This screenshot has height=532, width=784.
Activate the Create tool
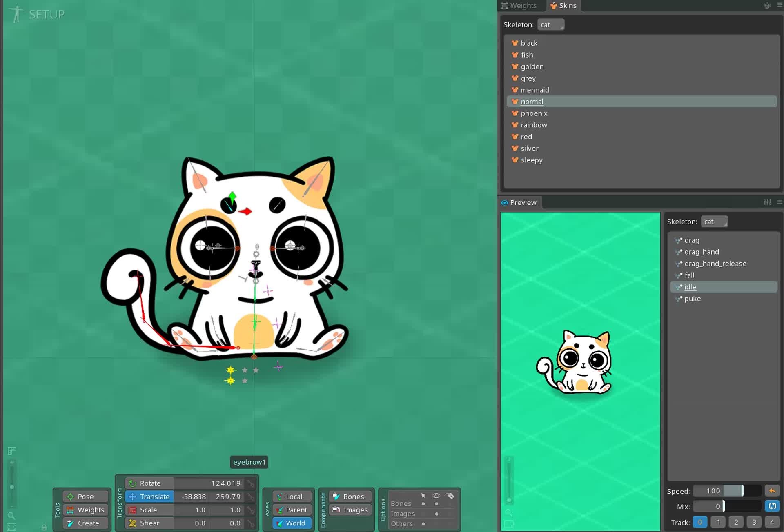(x=85, y=523)
